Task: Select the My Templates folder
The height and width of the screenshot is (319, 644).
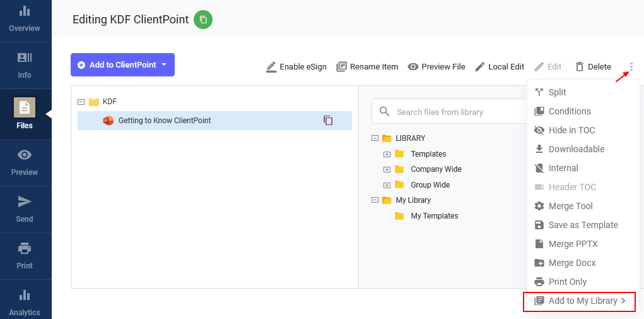Action: [434, 216]
